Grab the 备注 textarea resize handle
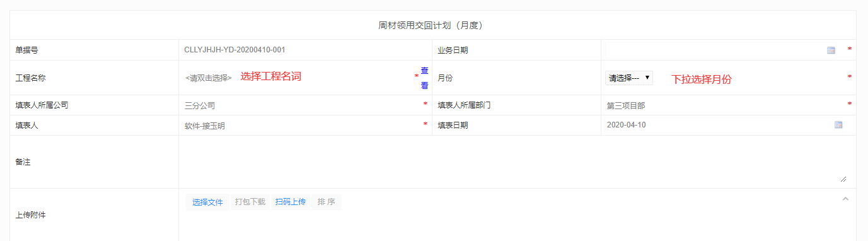 tap(843, 179)
